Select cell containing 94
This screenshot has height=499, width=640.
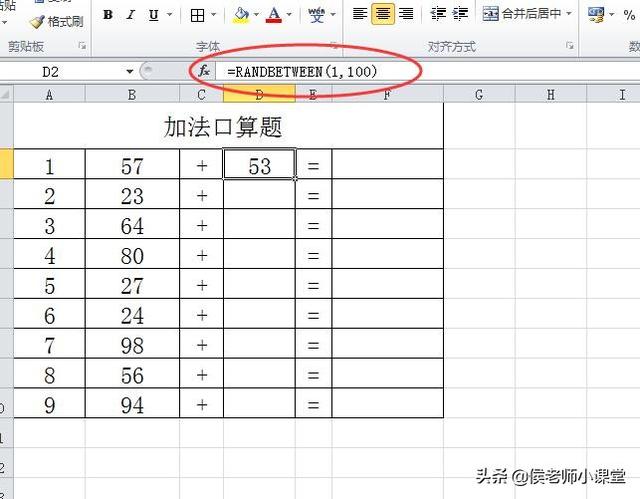coord(132,403)
